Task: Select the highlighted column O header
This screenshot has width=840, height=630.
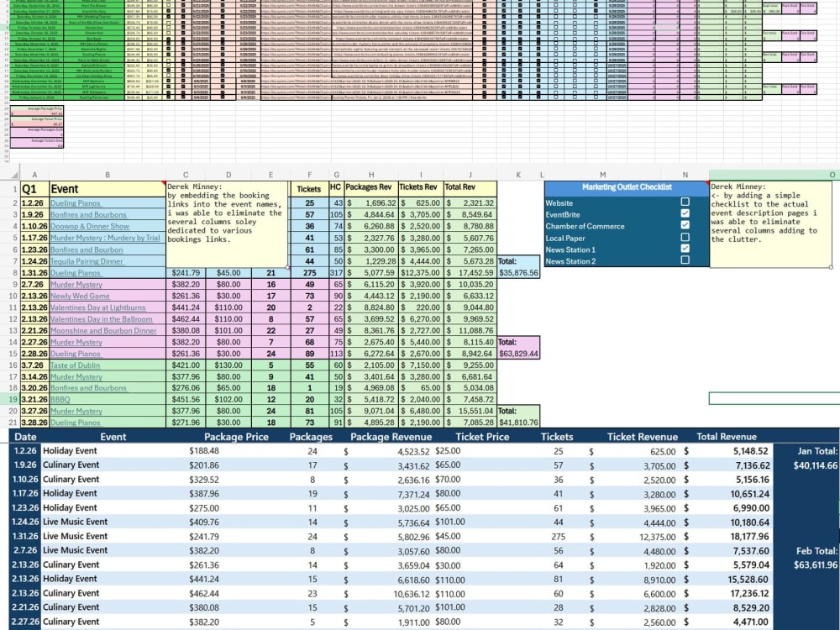Action: (x=774, y=175)
